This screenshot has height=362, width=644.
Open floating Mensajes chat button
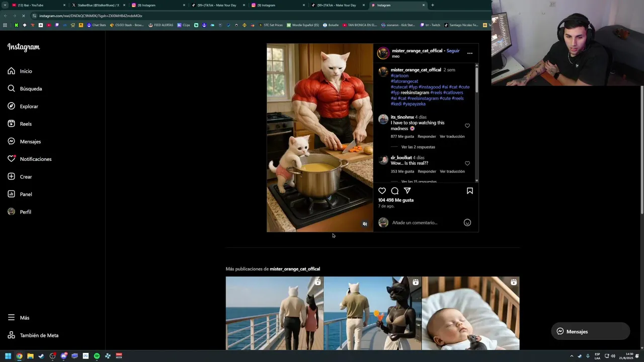[x=591, y=331]
